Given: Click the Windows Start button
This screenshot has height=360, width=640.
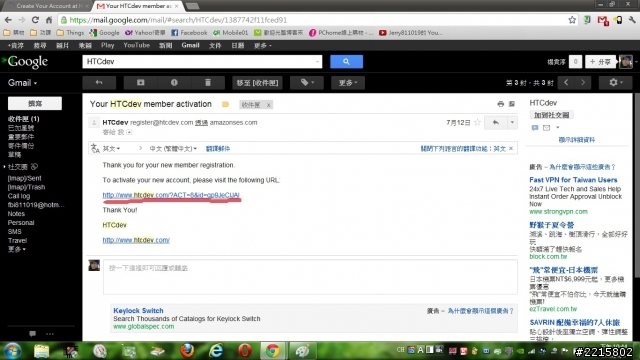Looking at the screenshot, I should pos(12,351).
